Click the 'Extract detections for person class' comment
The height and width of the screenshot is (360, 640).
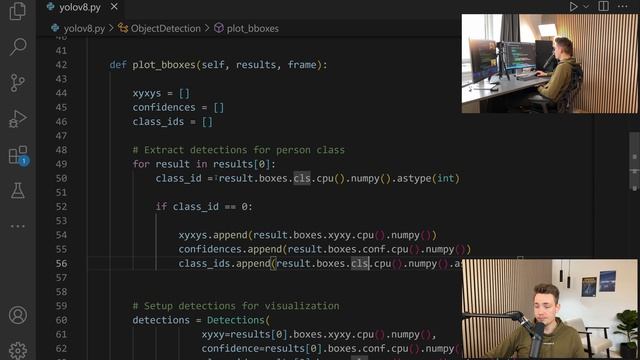pos(238,150)
